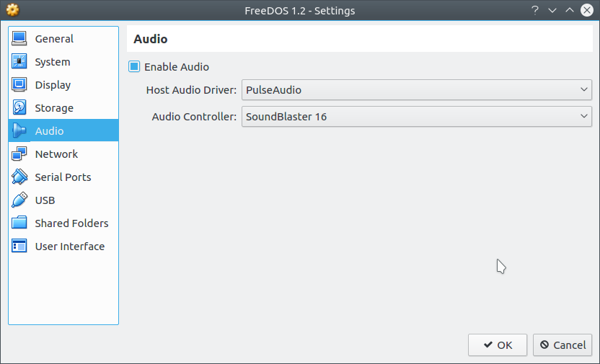Screen dimensions: 600x364
Task: Click the help question mark button
Action: click(535, 10)
